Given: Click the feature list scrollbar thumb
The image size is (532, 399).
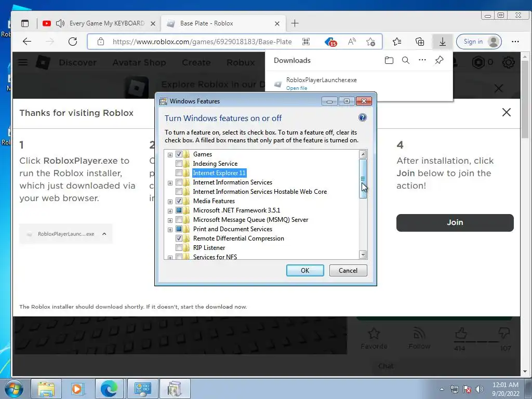Looking at the screenshot, I should 363,179.
